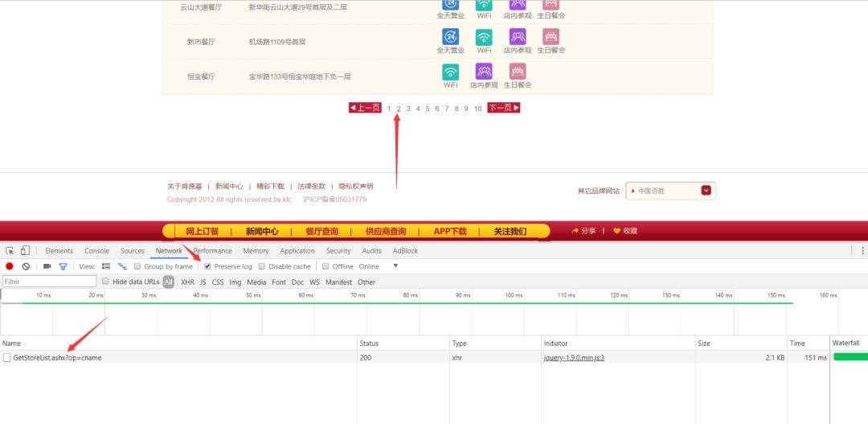The width and height of the screenshot is (868, 424).
Task: Clear the network log icon
Action: (x=26, y=266)
